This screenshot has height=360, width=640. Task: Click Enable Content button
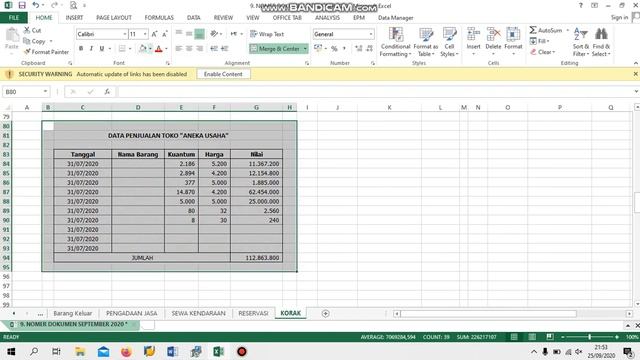pos(223,74)
